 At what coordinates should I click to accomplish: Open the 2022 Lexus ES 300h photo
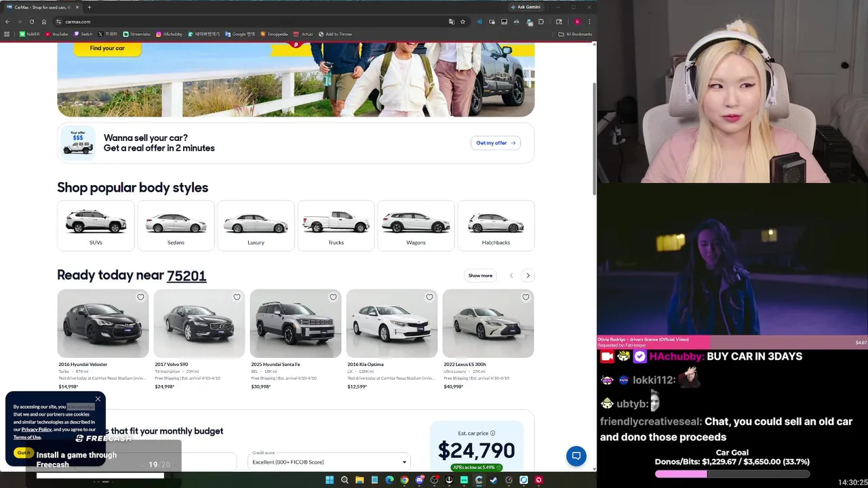coord(488,323)
